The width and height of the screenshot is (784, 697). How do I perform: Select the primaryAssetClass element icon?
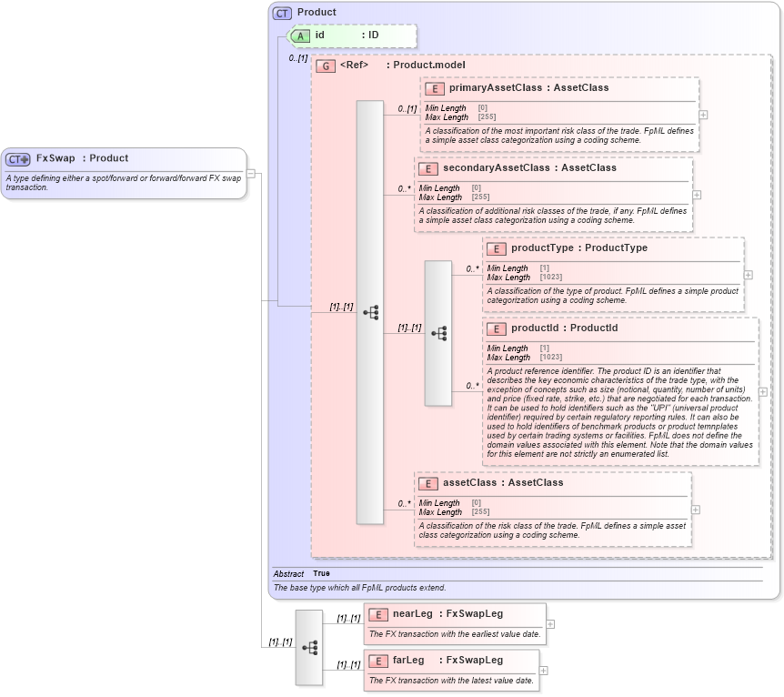point(432,88)
